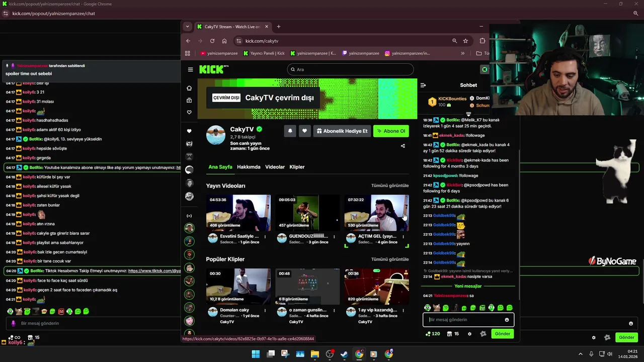Image resolution: width=644 pixels, height=362 pixels.
Task: Open the yalnizsempanzee YouTube bookmark
Action: (219, 53)
